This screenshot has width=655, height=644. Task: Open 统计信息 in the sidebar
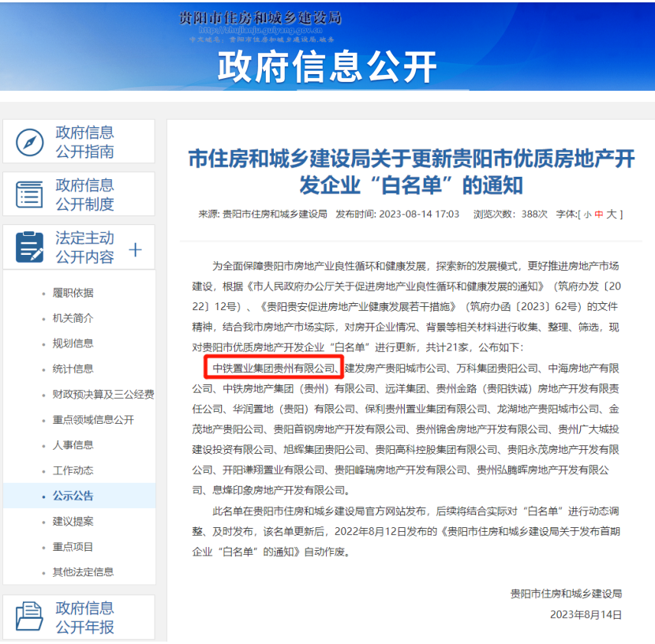(x=73, y=369)
